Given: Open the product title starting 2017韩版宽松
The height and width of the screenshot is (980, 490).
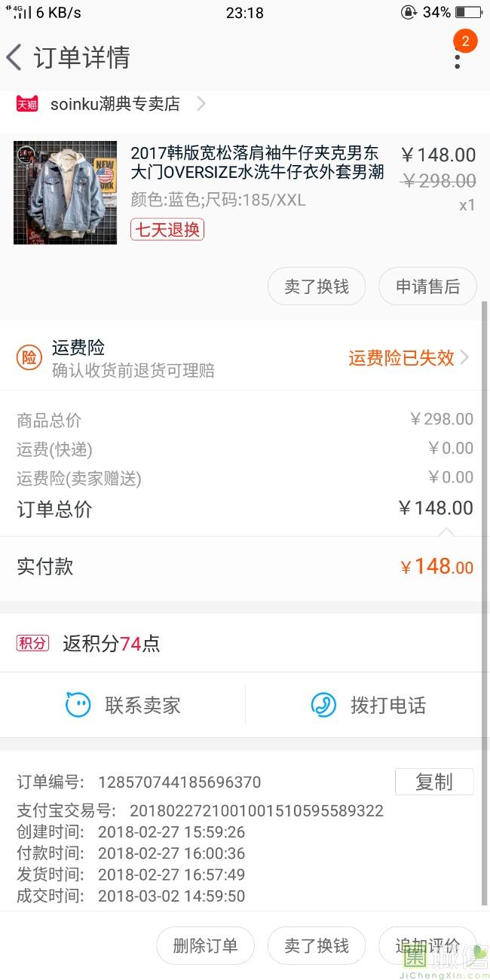Looking at the screenshot, I should tap(257, 163).
